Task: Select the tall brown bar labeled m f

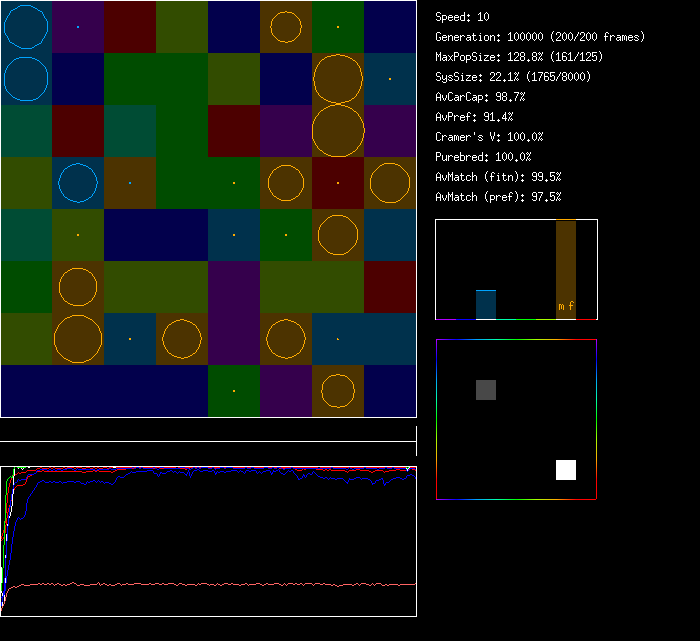Action: pos(566,270)
